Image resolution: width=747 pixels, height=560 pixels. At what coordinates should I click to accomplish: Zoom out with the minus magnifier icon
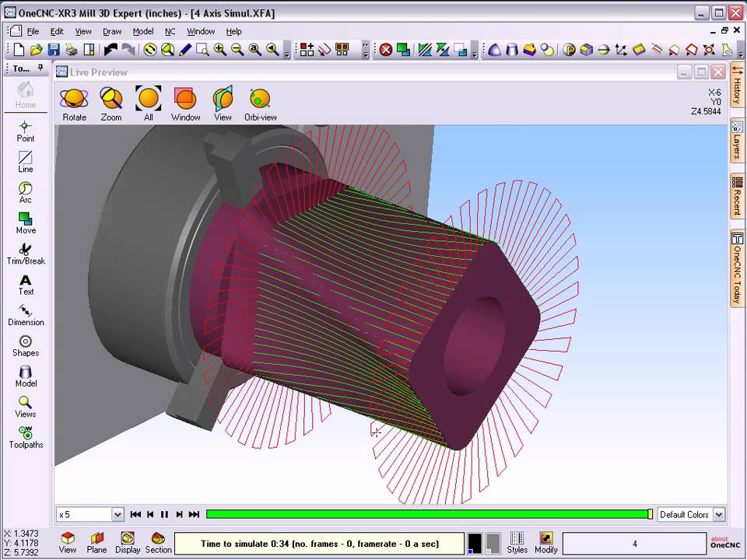point(237,50)
